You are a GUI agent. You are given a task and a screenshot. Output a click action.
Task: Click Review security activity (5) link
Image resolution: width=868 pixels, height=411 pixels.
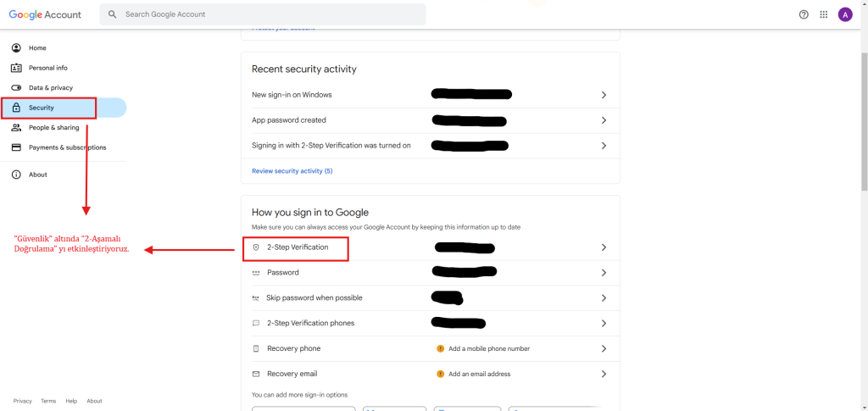[292, 171]
